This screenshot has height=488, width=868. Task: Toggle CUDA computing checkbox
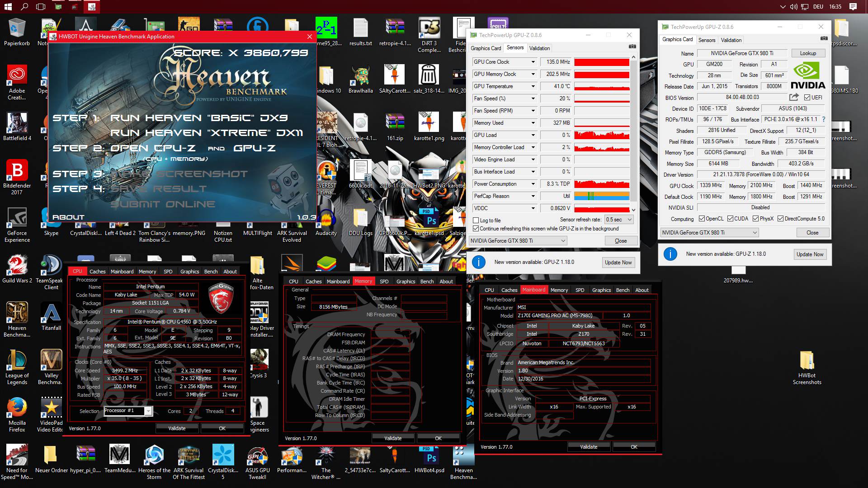730,219
